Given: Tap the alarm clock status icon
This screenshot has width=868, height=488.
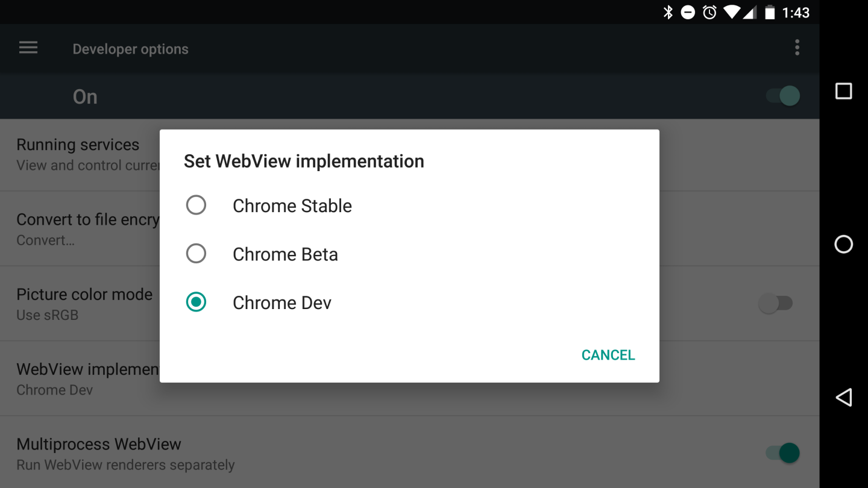Looking at the screenshot, I should pos(709,12).
